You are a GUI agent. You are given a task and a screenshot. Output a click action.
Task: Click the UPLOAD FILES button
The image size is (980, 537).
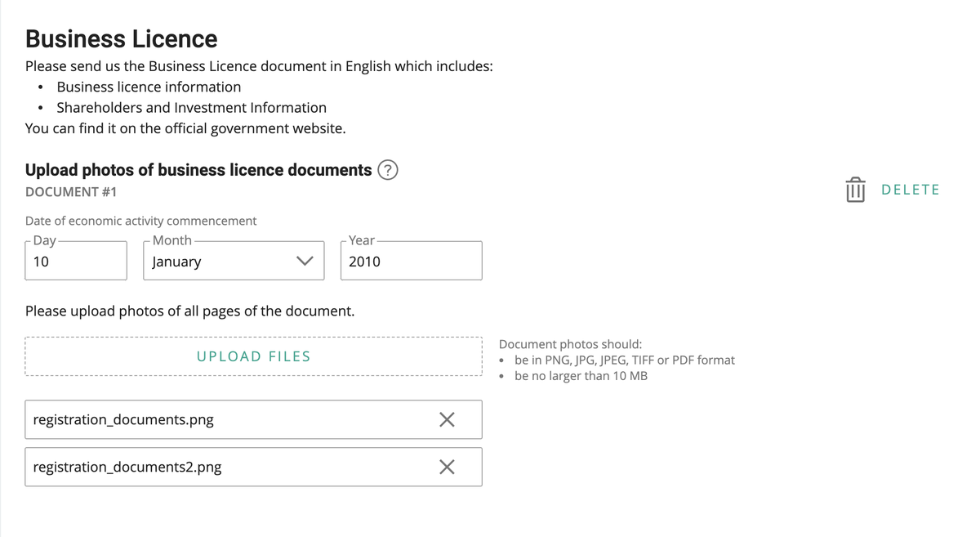coord(253,356)
